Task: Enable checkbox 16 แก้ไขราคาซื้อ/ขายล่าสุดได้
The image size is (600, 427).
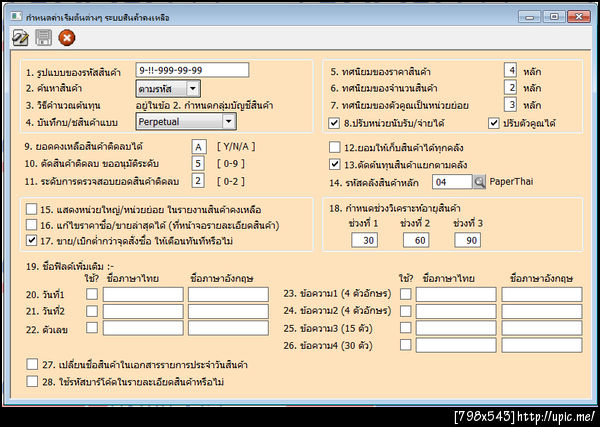Action: [x=31, y=225]
